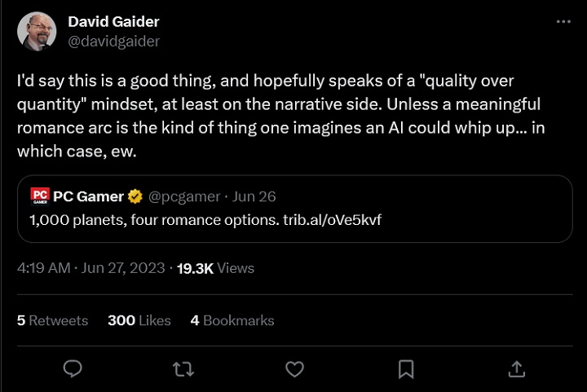Image resolution: width=587 pixels, height=392 pixels.
Task: Open the three-dot more options menu
Action: pyautogui.click(x=563, y=22)
